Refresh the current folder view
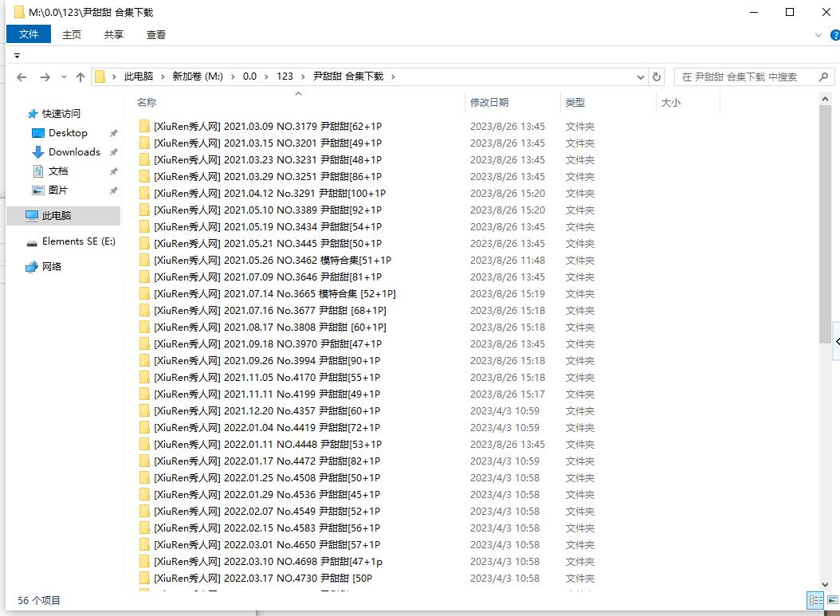 coord(656,77)
